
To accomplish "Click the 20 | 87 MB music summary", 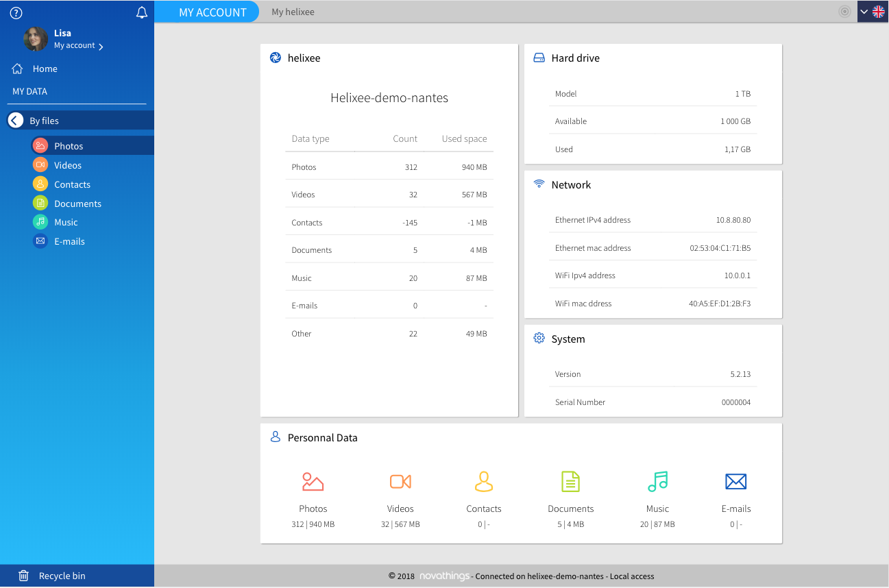I will [x=657, y=524].
